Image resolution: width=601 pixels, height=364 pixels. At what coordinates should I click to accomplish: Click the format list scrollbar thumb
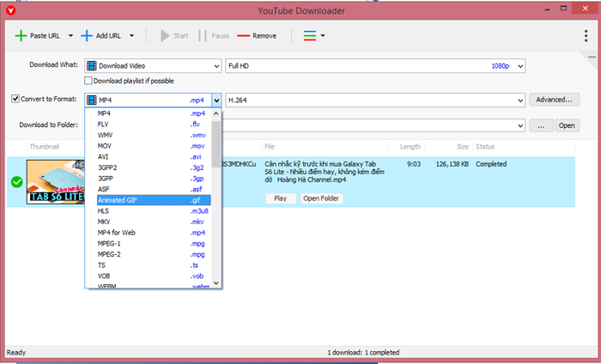point(216,144)
